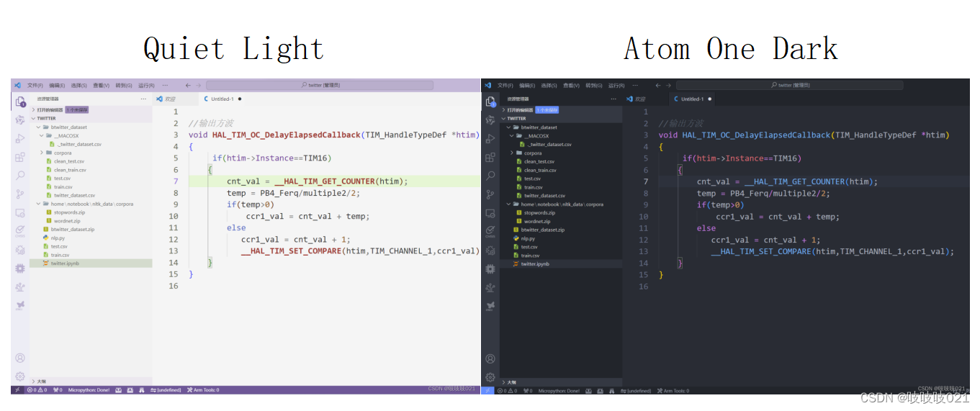
Task: Click Micropython: Done! in Quiet Light status bar
Action: [x=89, y=389]
